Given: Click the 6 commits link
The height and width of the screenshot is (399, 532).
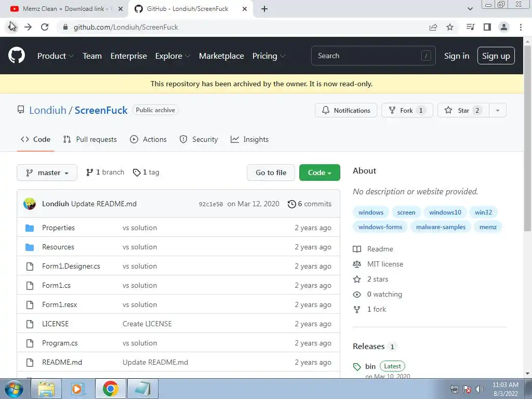Looking at the screenshot, I should click(x=310, y=204).
